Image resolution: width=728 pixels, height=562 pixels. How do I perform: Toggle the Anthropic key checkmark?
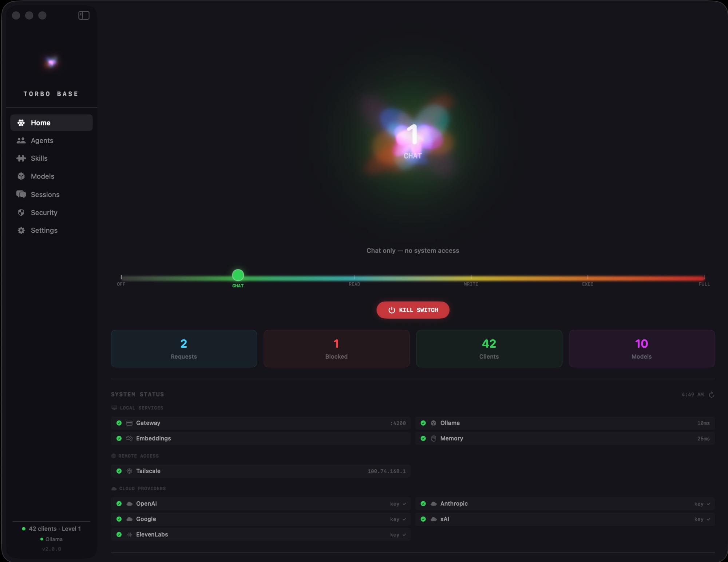pos(708,504)
